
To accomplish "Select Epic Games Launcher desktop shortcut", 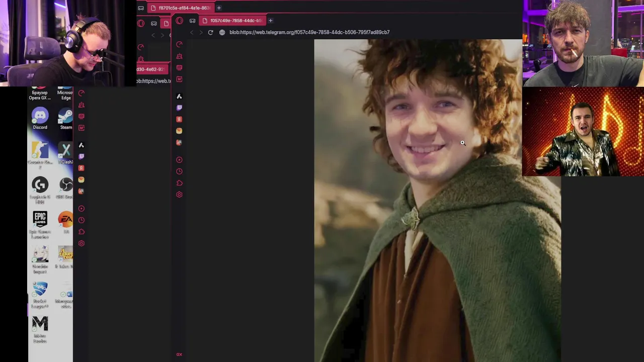I will 40,225.
